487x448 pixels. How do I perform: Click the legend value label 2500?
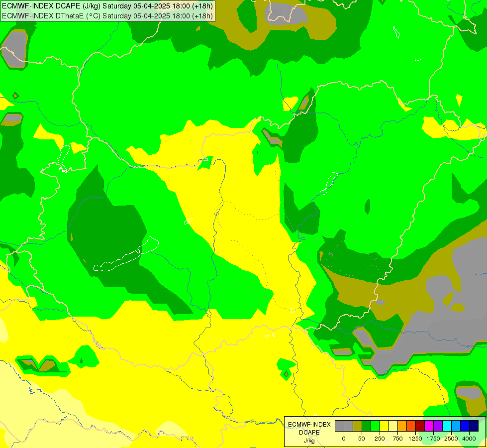click(451, 439)
